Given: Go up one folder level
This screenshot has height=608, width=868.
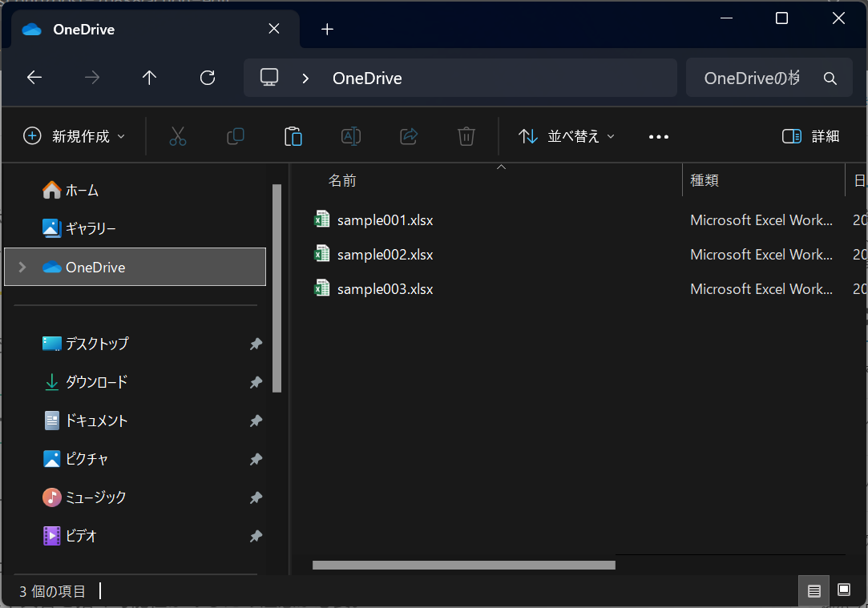Looking at the screenshot, I should tap(149, 77).
